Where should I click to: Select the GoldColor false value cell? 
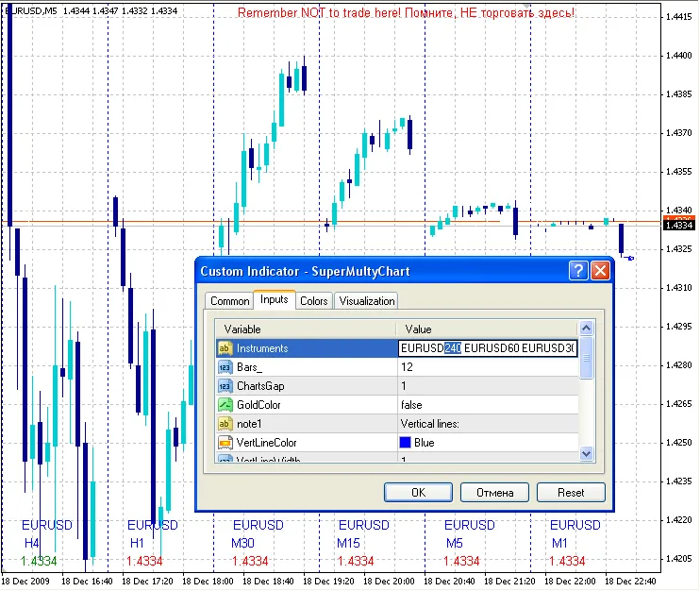coord(486,405)
